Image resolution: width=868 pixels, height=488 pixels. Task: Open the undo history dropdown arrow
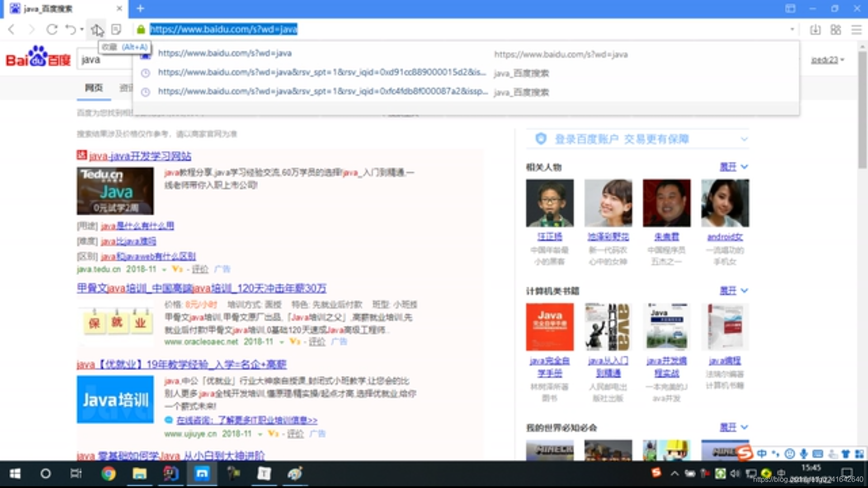82,30
